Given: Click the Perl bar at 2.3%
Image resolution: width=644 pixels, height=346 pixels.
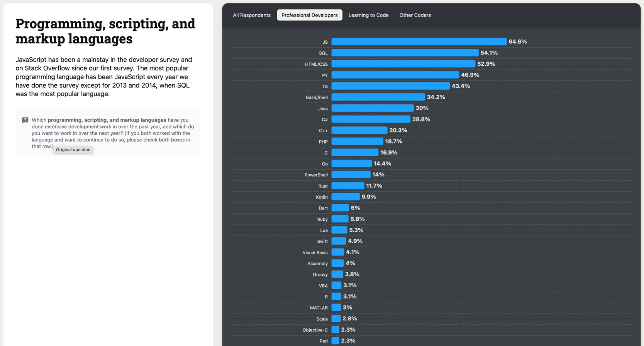Looking at the screenshot, I should (335, 341).
